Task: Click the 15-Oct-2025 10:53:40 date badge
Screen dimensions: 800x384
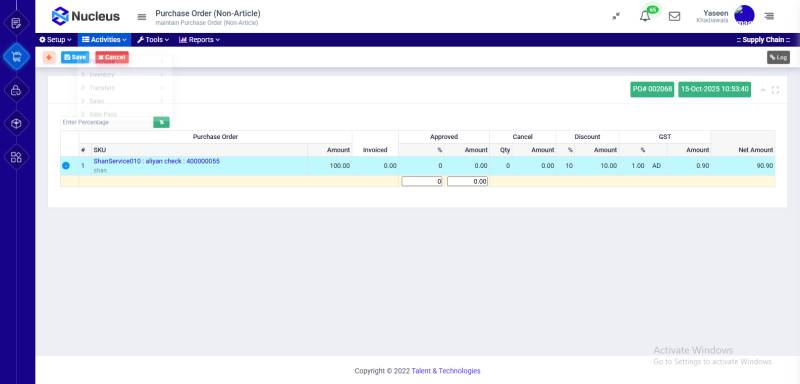Action: pyautogui.click(x=714, y=89)
